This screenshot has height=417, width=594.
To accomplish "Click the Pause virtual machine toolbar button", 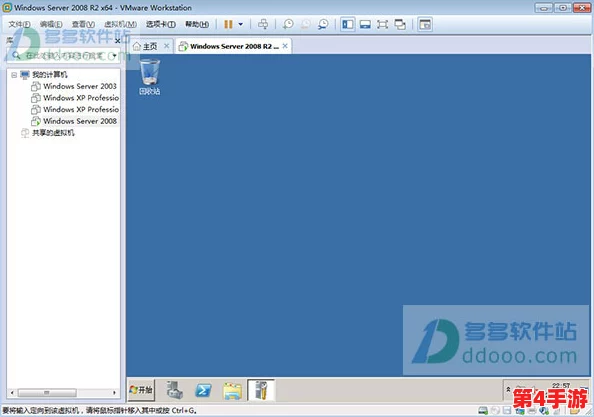I will tap(228, 25).
